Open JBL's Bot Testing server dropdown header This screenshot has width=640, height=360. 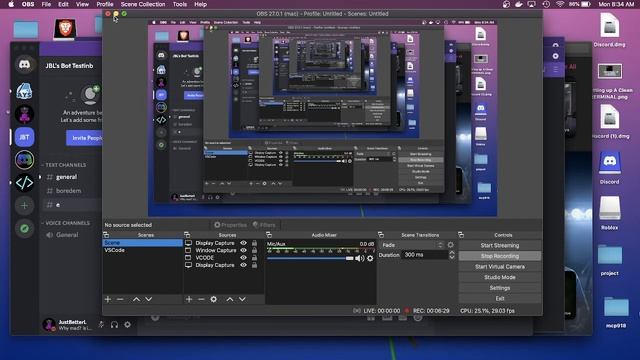(x=71, y=65)
